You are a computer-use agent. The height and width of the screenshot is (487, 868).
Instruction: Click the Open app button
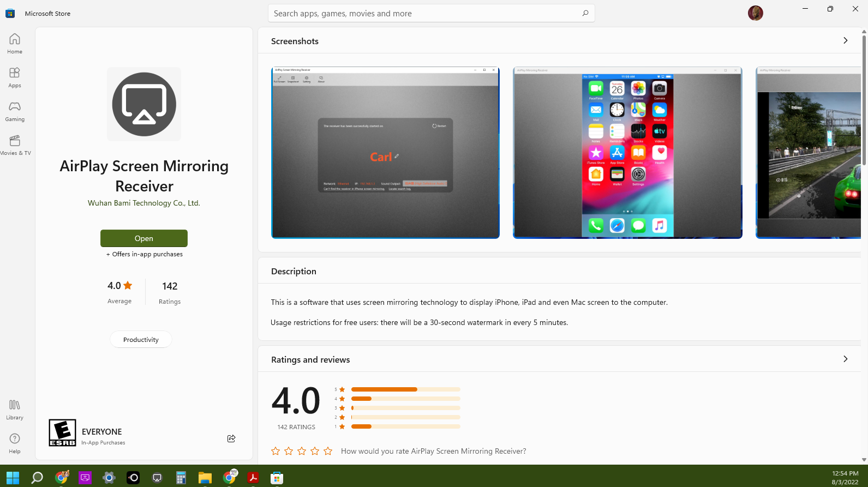point(144,238)
